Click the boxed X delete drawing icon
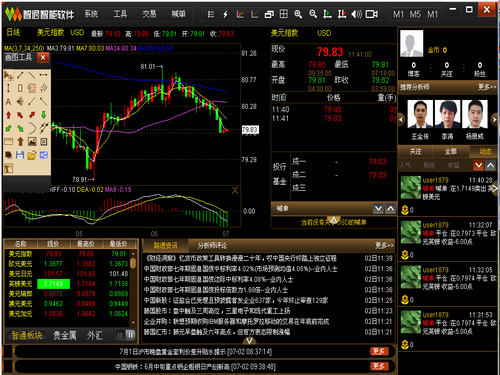 [x=44, y=142]
